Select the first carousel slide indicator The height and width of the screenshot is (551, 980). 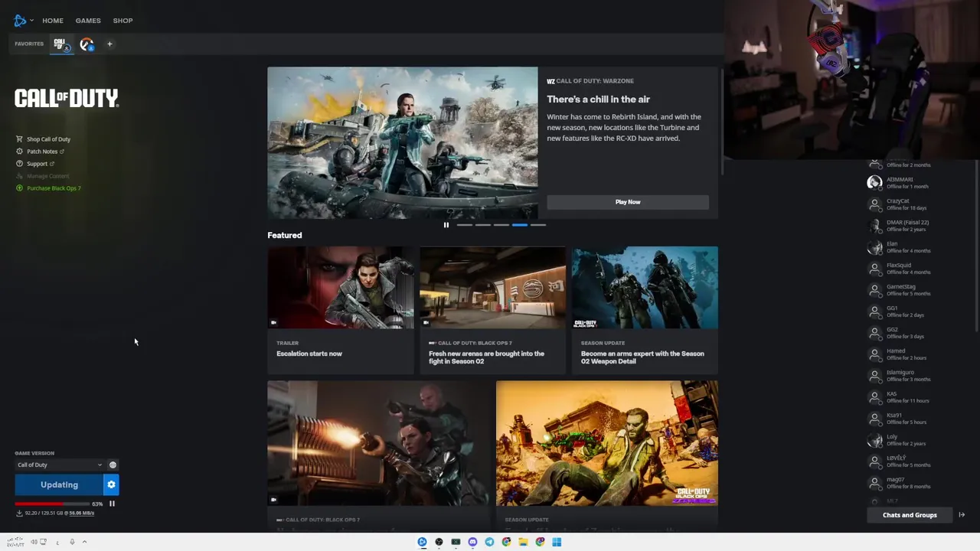(465, 225)
